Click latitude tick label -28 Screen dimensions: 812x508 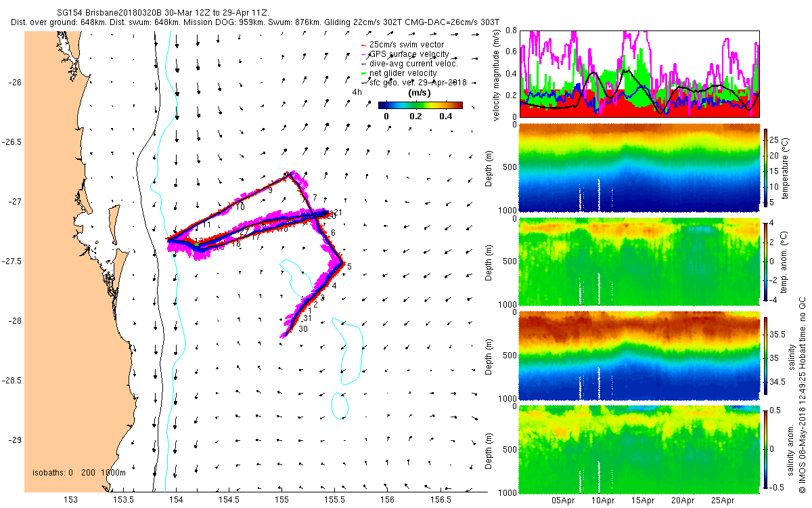(x=16, y=321)
